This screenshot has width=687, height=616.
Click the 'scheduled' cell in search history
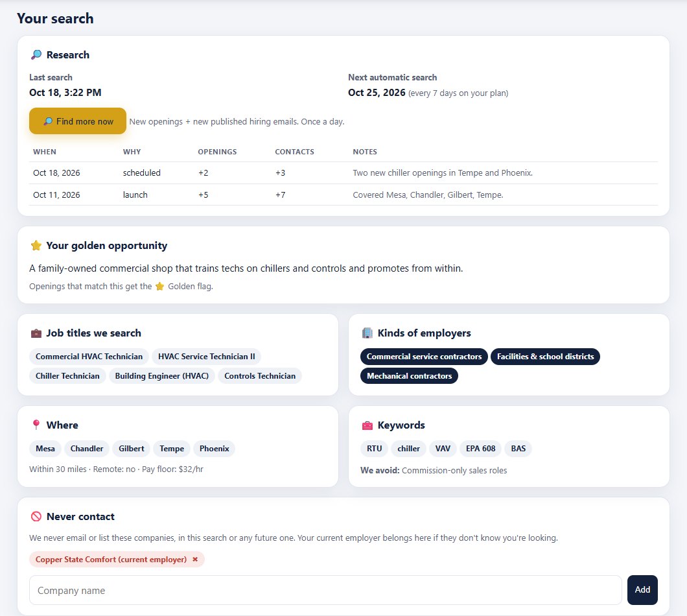[141, 172]
